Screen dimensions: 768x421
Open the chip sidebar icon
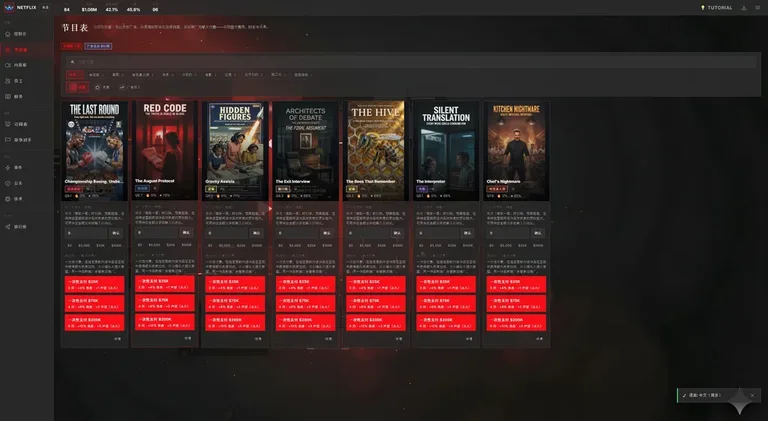[8, 199]
